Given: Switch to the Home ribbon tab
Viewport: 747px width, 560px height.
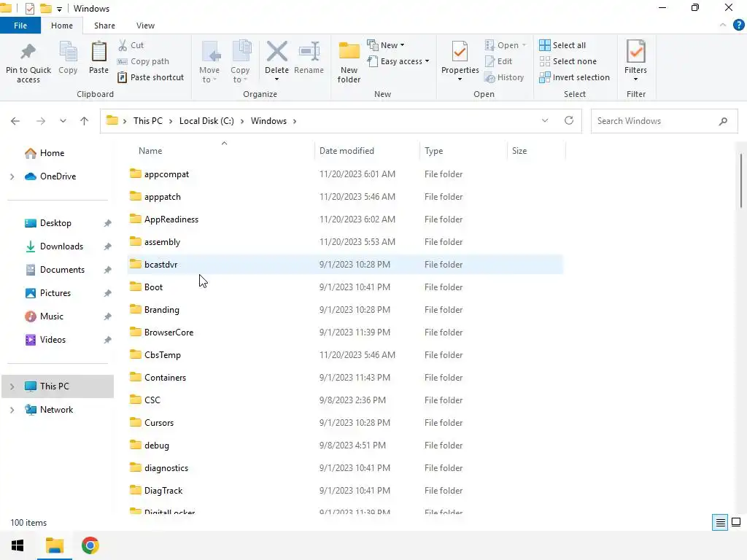Looking at the screenshot, I should 62,26.
